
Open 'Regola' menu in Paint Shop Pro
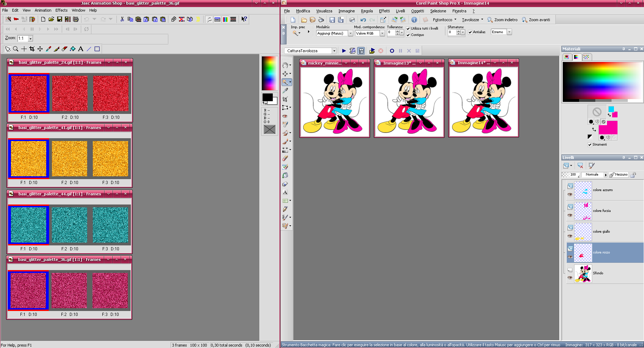click(x=367, y=11)
